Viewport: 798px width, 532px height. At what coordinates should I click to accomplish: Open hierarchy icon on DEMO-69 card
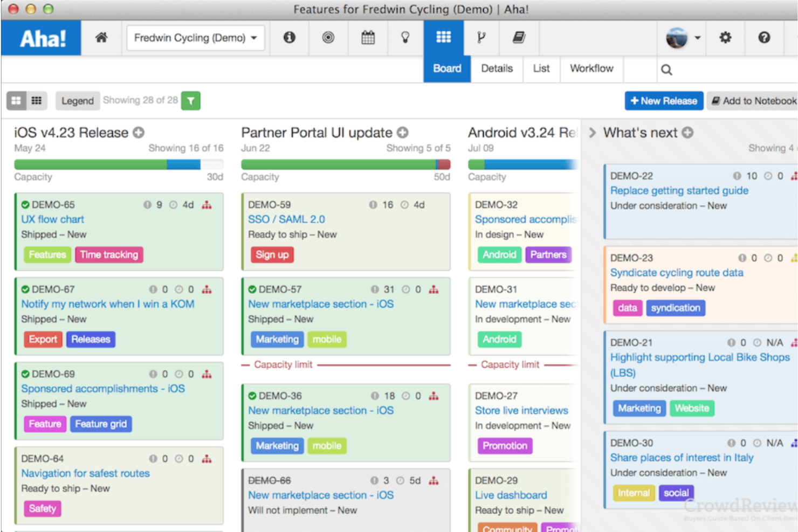pyautogui.click(x=207, y=374)
